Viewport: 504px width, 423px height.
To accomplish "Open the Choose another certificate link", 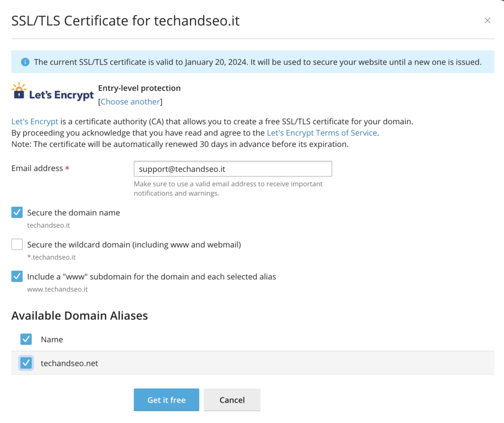I will point(130,101).
